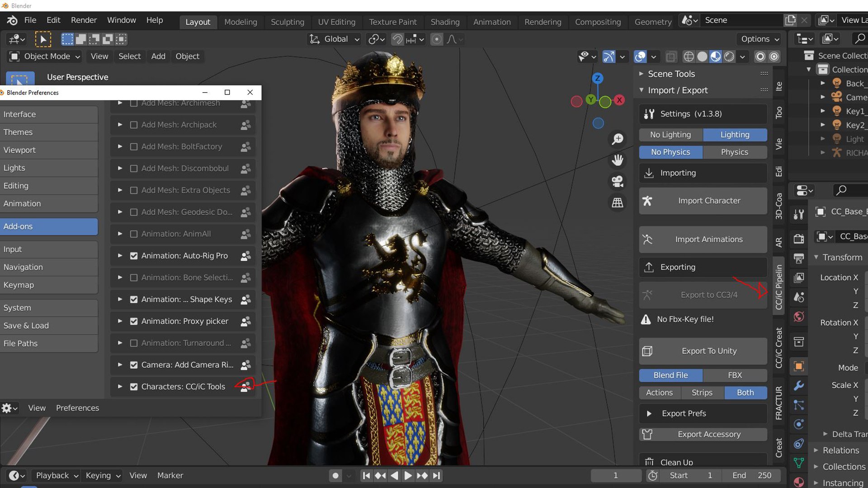
Task: Click red X axis gizmo circle
Action: click(x=619, y=100)
